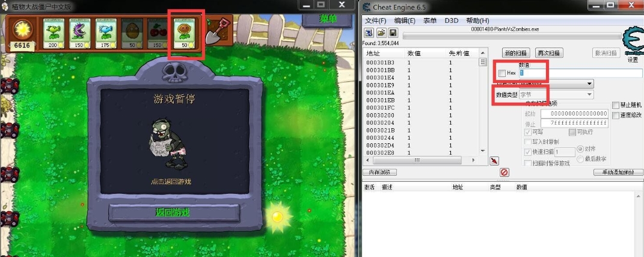The height and width of the screenshot is (257, 644).
Task: Click the results list up scroll arrow
Action: click(x=483, y=52)
